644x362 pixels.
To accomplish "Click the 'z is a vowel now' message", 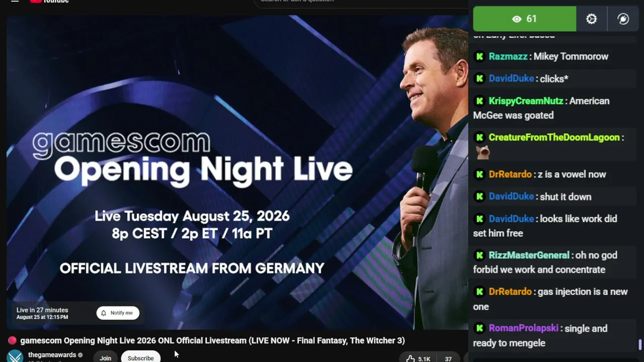I will pos(572,174).
